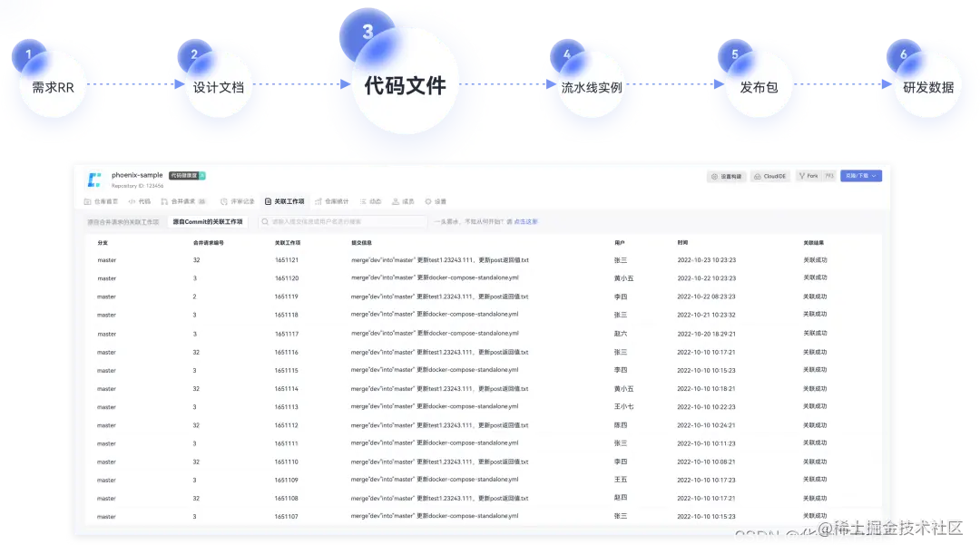
Task: Click the 提交信息 column header
Action: click(361, 243)
